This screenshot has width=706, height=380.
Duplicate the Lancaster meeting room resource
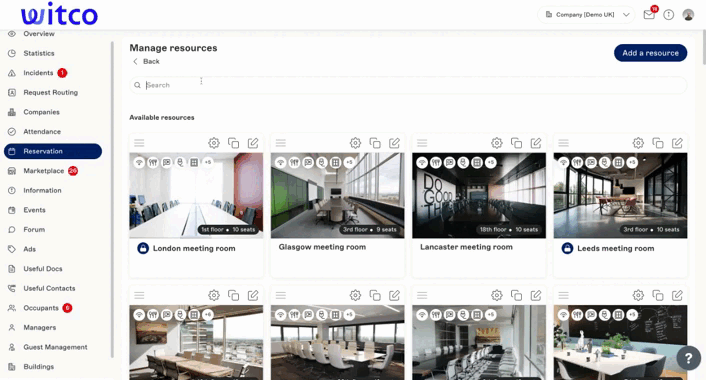tap(516, 143)
